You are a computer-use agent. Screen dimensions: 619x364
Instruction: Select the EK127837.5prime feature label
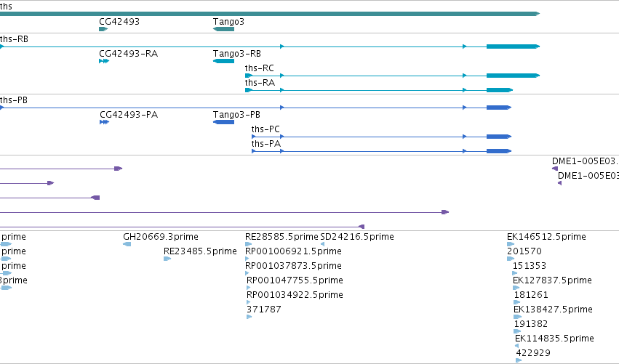point(552,280)
